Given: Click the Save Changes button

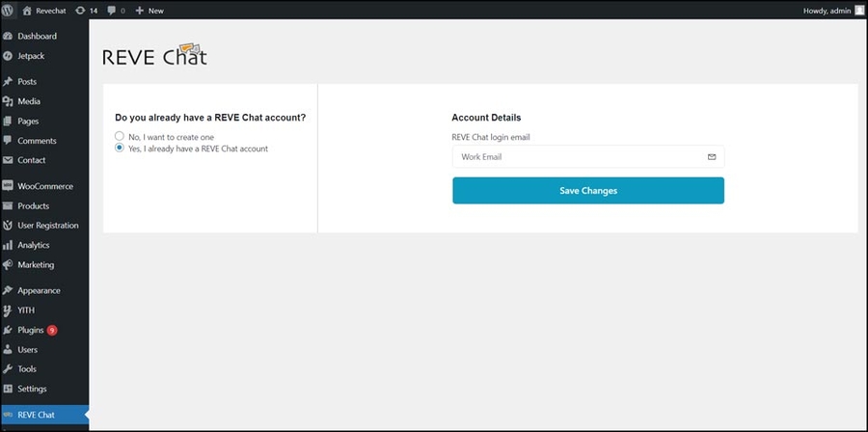Looking at the screenshot, I should pos(587,191).
